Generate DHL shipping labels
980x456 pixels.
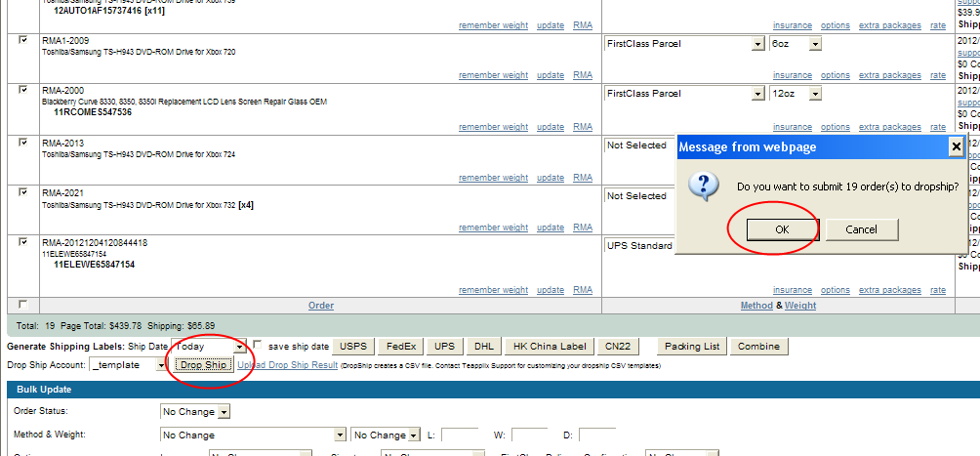(484, 346)
